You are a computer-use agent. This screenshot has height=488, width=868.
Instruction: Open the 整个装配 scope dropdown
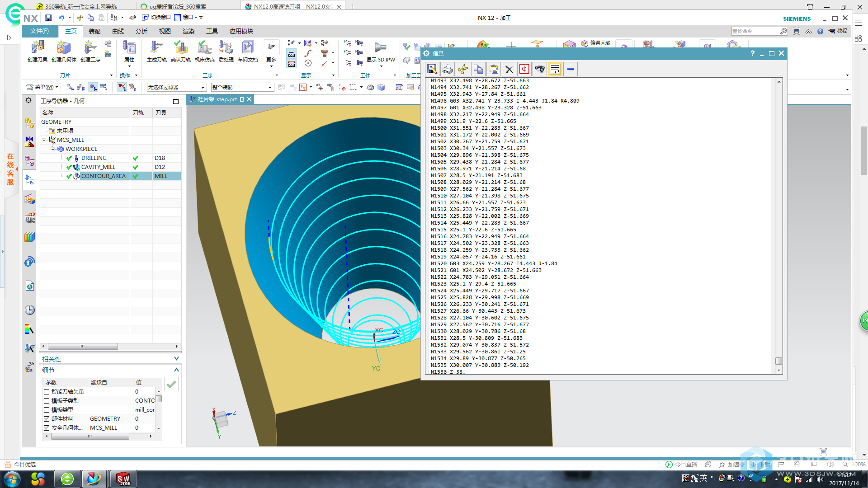tap(242, 87)
